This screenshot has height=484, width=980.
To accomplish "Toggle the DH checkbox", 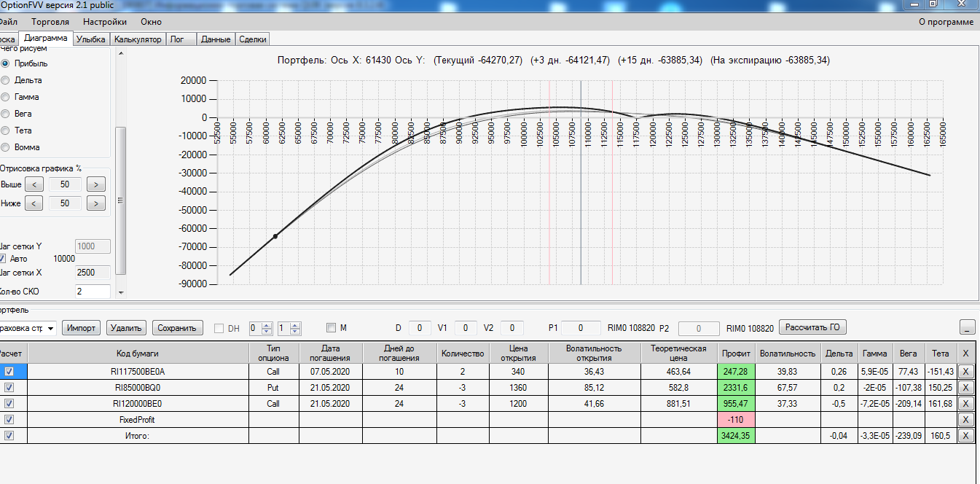I will pyautogui.click(x=219, y=328).
